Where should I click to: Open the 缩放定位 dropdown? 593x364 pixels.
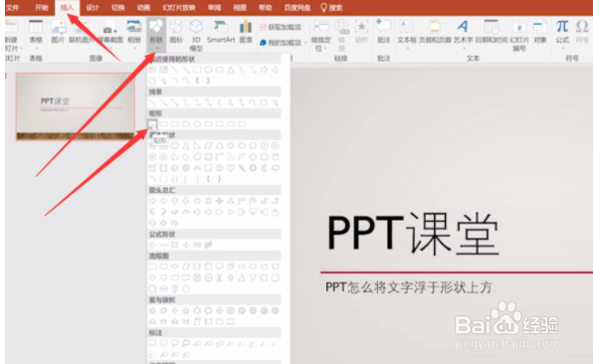[x=320, y=36]
